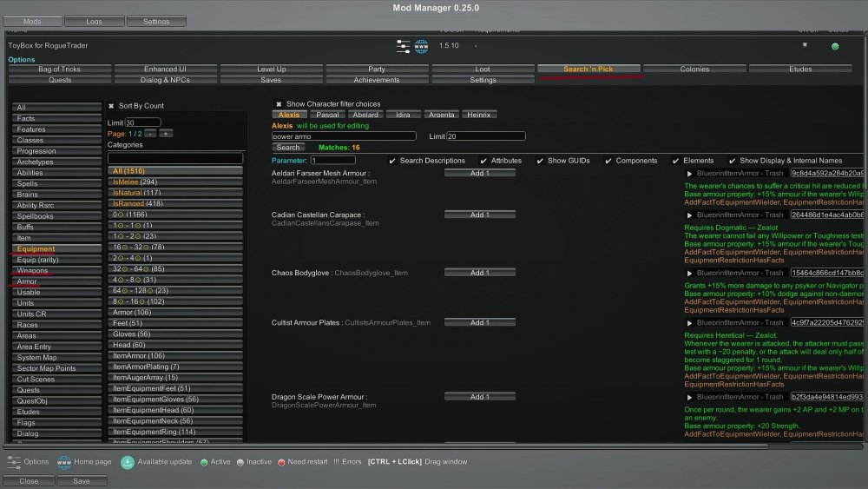Uncheck Search Descriptions checkbox
868x489 pixels.
pos(392,161)
